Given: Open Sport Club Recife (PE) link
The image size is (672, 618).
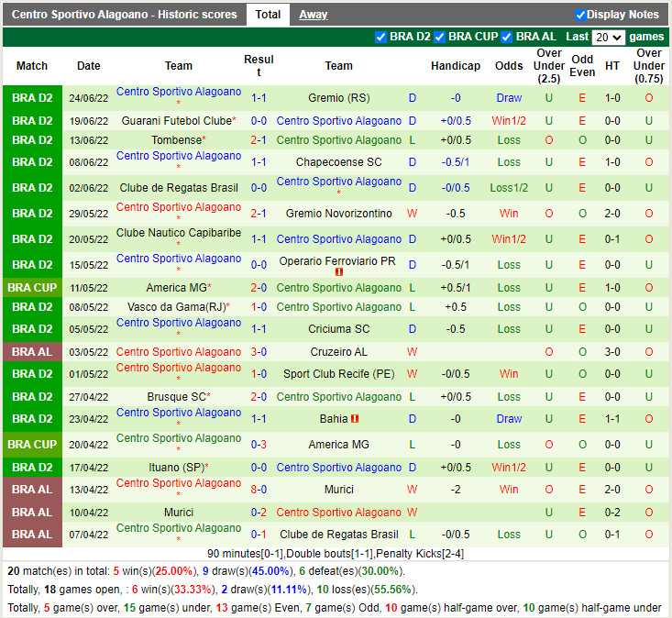Looking at the screenshot, I should [x=338, y=374].
